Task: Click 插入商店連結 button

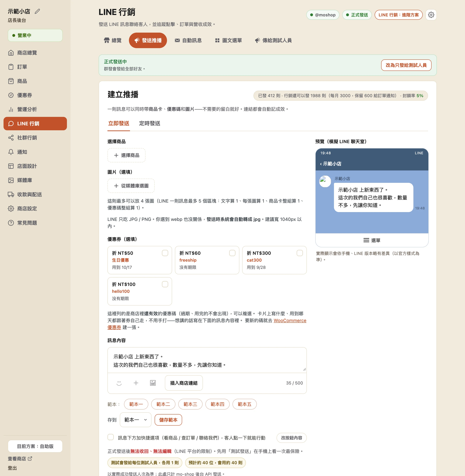Action: coord(184,383)
